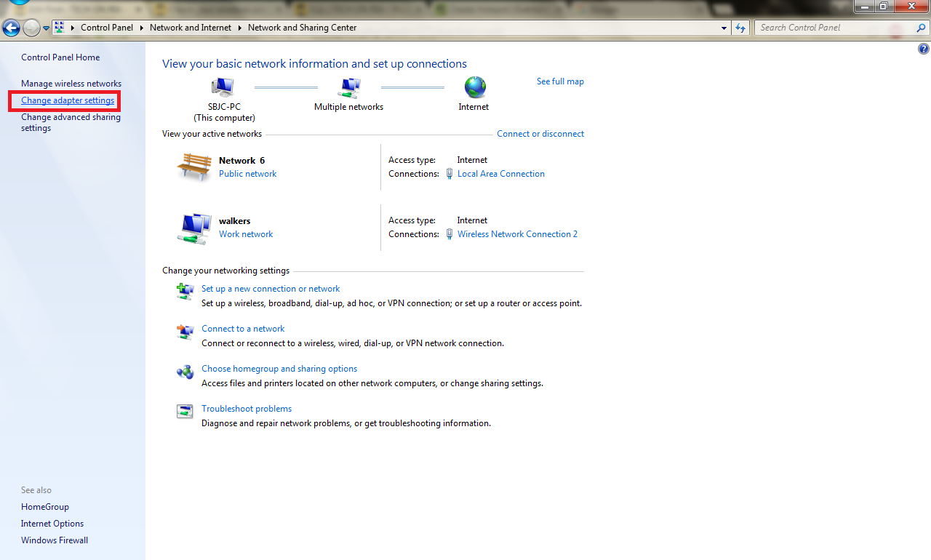The image size is (931, 560).
Task: Click the Internet globe icon
Action: 474,87
